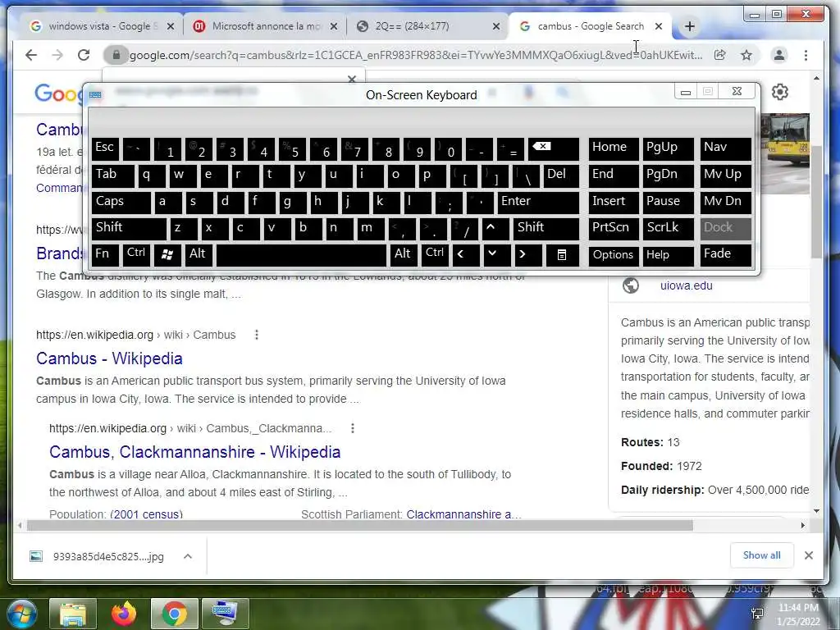The height and width of the screenshot is (630, 840).
Task: Click the share page icon in the address bar
Action: coord(720,55)
